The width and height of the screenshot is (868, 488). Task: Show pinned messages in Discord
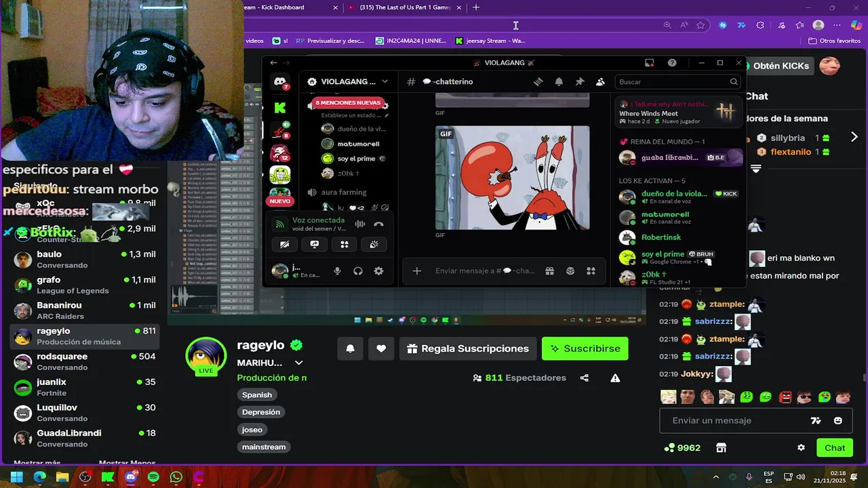click(x=580, y=81)
